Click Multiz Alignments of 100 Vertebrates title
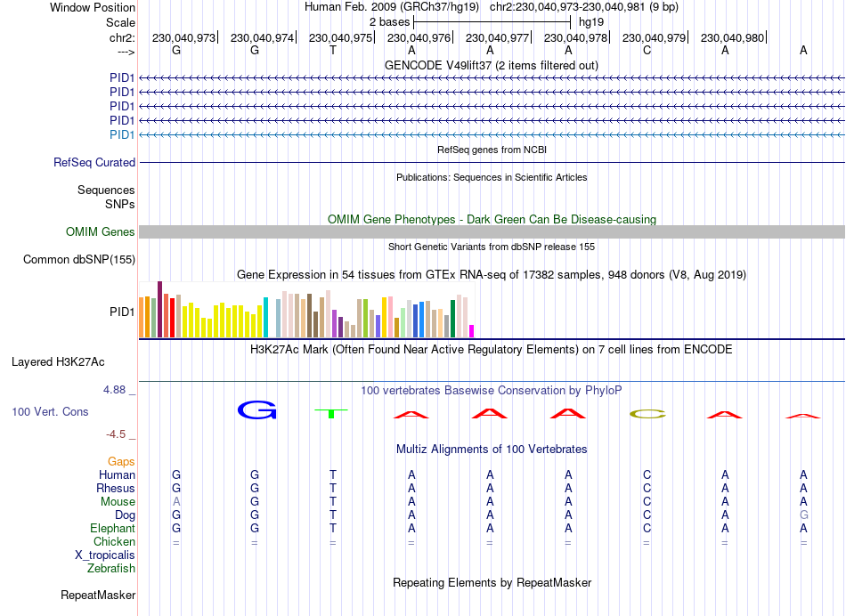Image resolution: width=846 pixels, height=616 pixels. pos(492,449)
